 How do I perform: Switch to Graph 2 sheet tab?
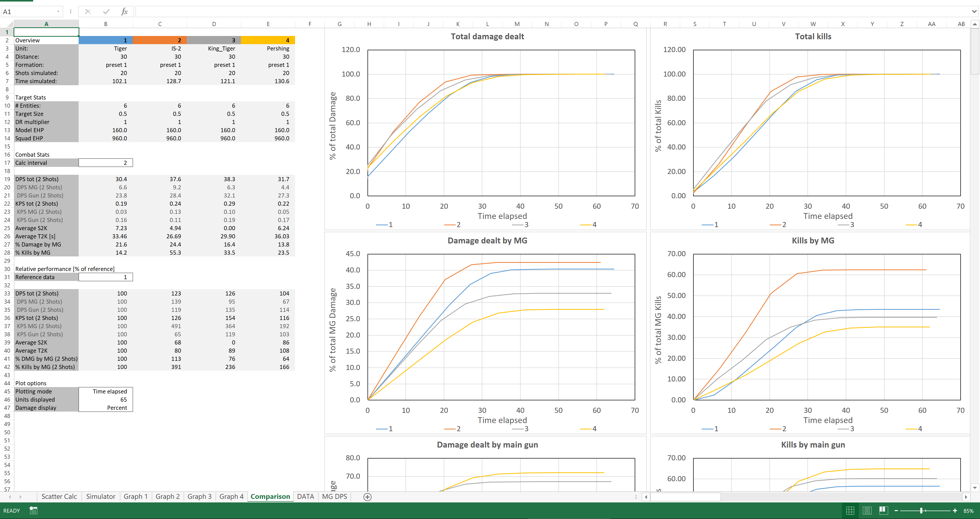(167, 497)
